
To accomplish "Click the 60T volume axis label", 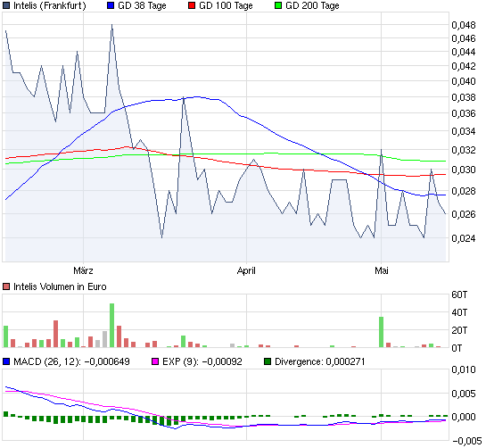I will click(459, 295).
